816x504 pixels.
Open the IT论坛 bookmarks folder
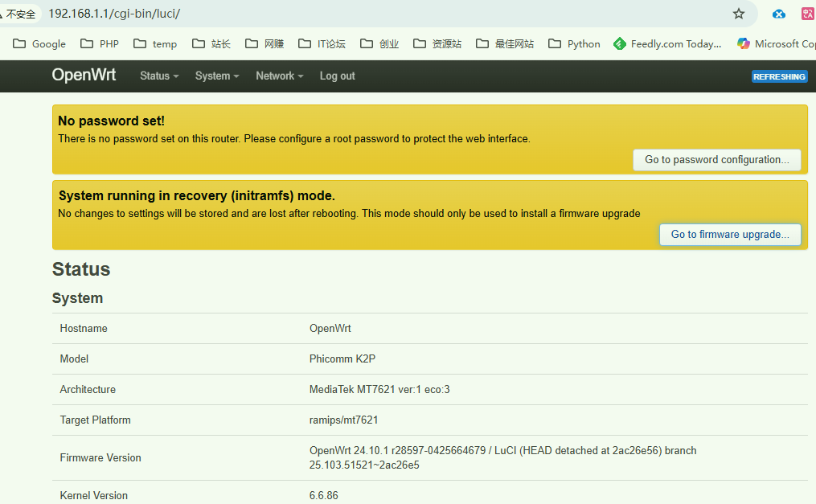coord(322,43)
